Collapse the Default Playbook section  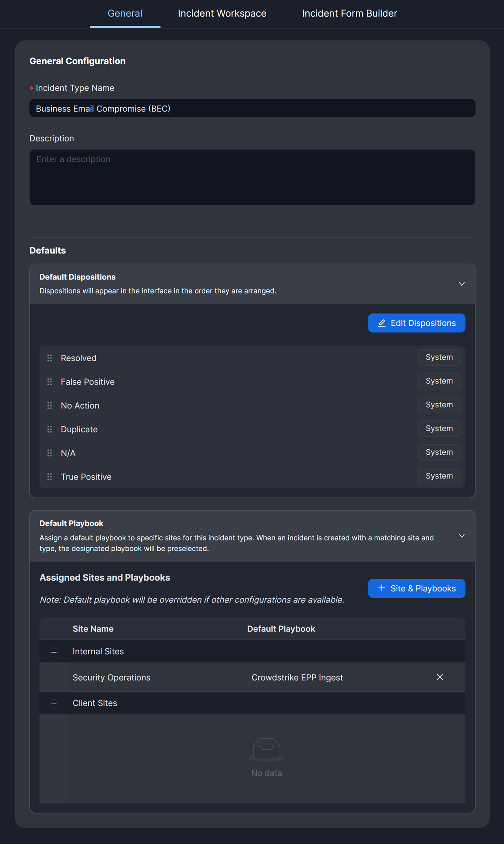462,536
